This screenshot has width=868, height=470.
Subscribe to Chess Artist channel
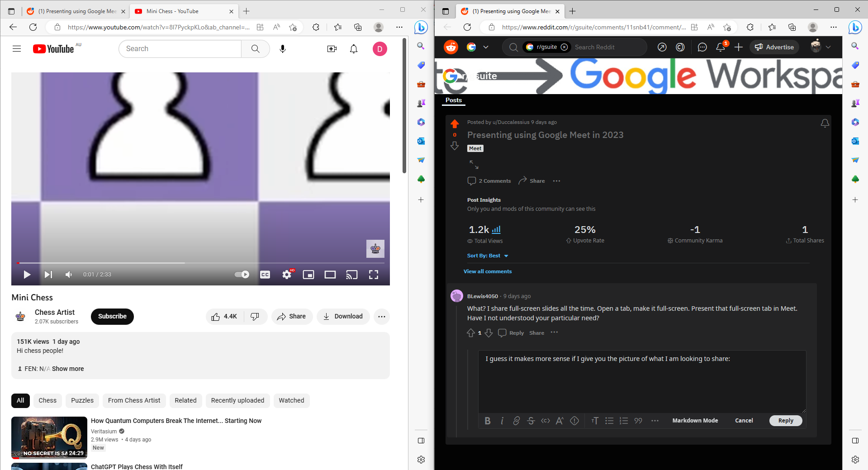tap(112, 317)
